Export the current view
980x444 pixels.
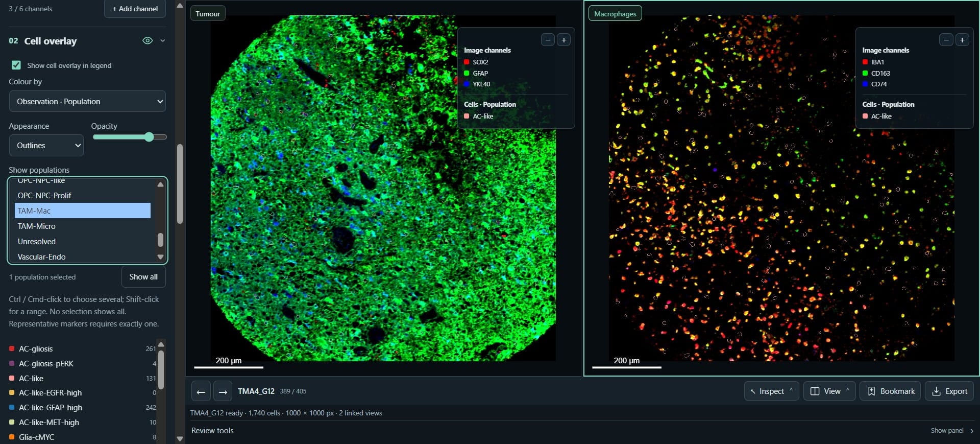(x=949, y=391)
